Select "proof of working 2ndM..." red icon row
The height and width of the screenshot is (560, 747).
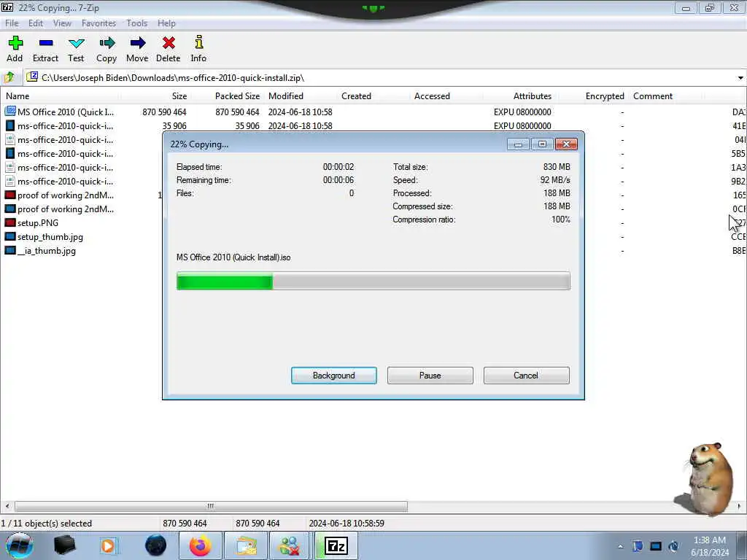point(59,195)
